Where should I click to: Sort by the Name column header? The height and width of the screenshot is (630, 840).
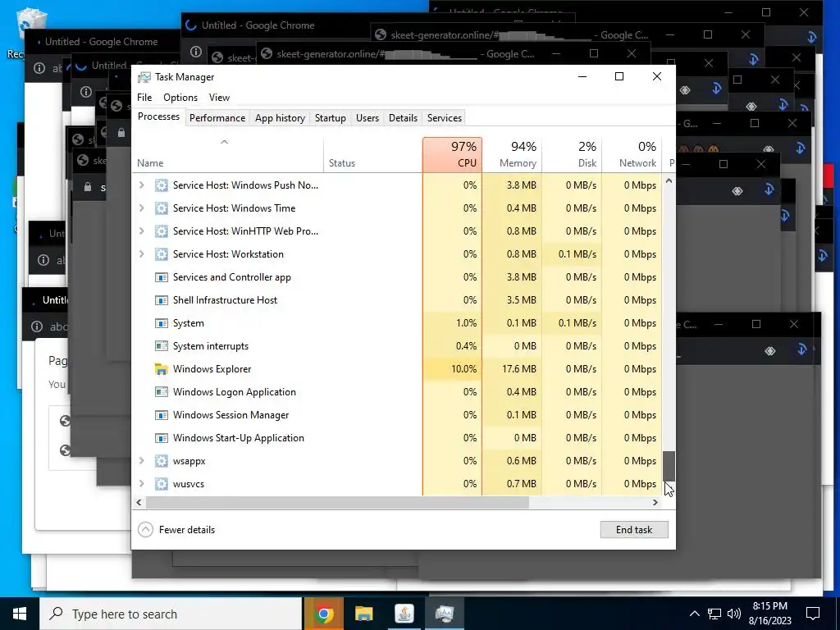(228, 155)
